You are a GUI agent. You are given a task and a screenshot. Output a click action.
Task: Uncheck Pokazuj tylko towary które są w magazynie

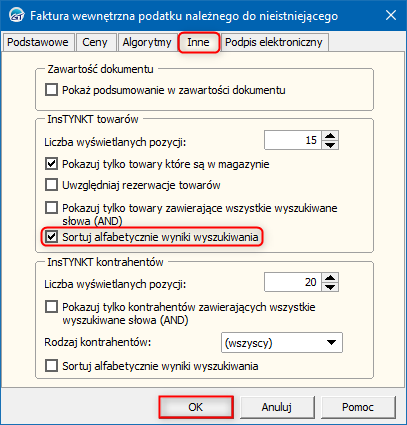click(51, 164)
